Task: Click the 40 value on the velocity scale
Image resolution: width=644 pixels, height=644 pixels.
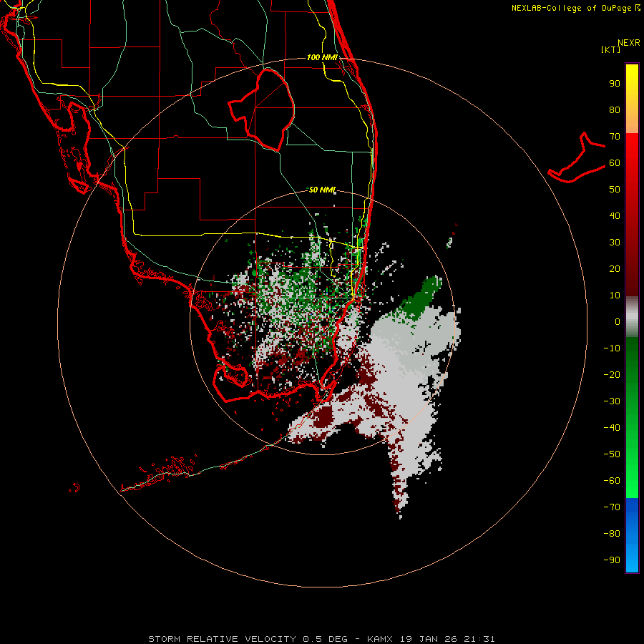Action: point(615,216)
